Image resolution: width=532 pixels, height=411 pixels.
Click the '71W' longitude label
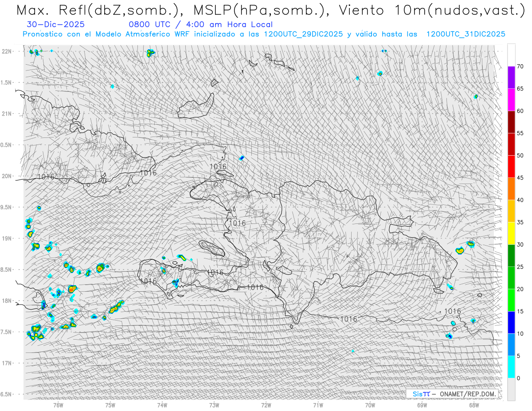[x=318, y=405]
